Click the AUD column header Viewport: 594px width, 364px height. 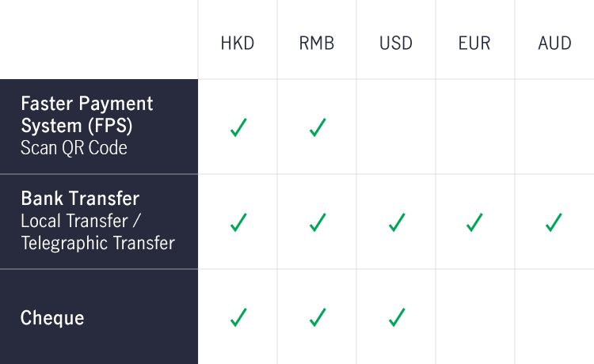[554, 44]
